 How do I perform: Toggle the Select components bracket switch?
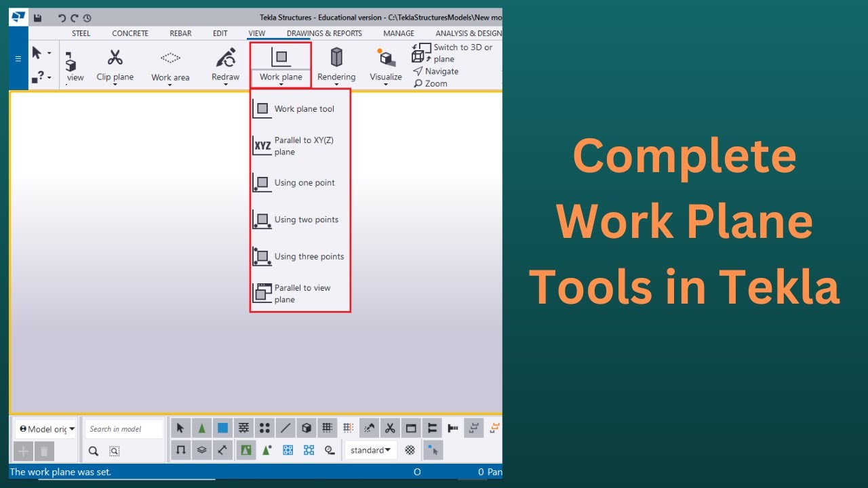click(180, 450)
